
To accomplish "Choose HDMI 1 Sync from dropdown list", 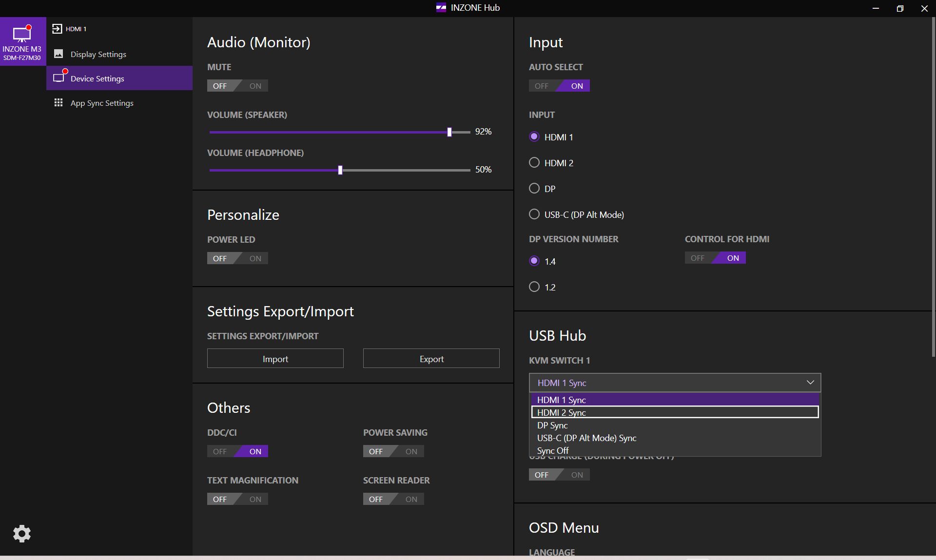I will (675, 400).
